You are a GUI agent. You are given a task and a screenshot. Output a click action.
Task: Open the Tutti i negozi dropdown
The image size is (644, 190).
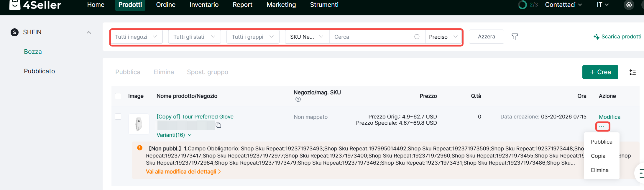(136, 37)
